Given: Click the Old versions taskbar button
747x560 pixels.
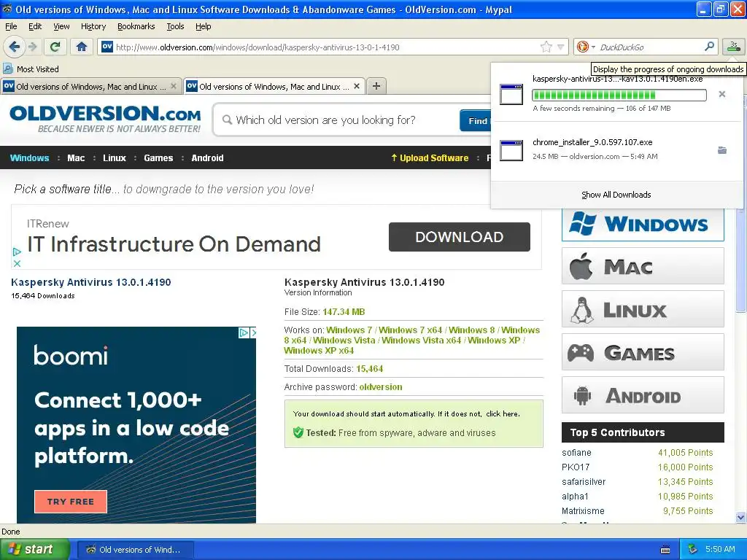Looking at the screenshot, I should click(135, 550).
